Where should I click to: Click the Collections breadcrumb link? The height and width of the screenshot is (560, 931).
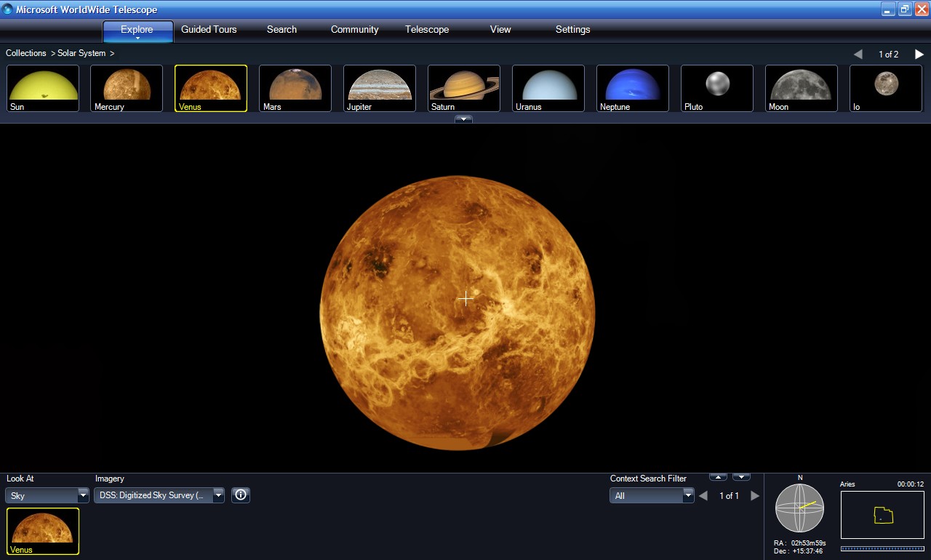point(25,53)
